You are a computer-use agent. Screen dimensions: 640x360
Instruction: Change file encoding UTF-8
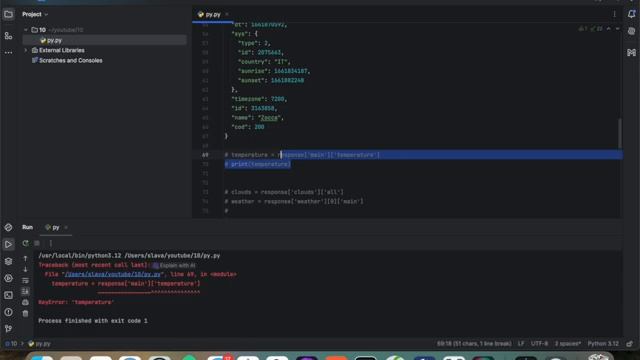(x=539, y=344)
